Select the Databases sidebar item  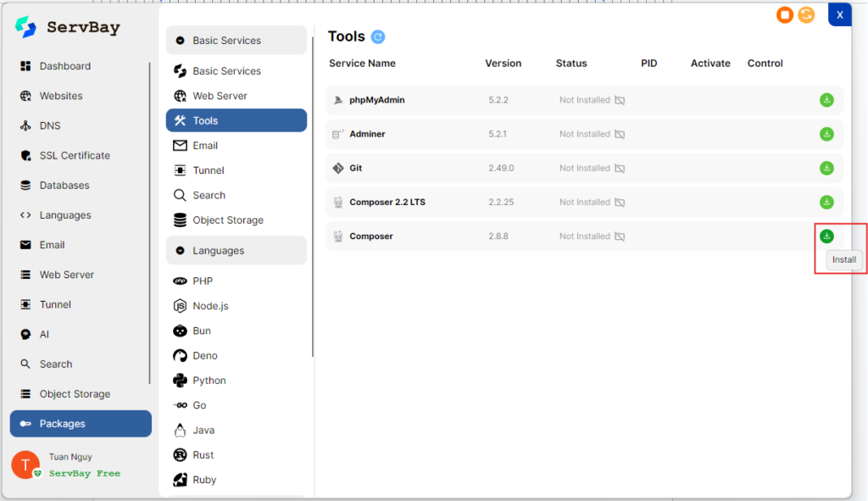coord(64,185)
